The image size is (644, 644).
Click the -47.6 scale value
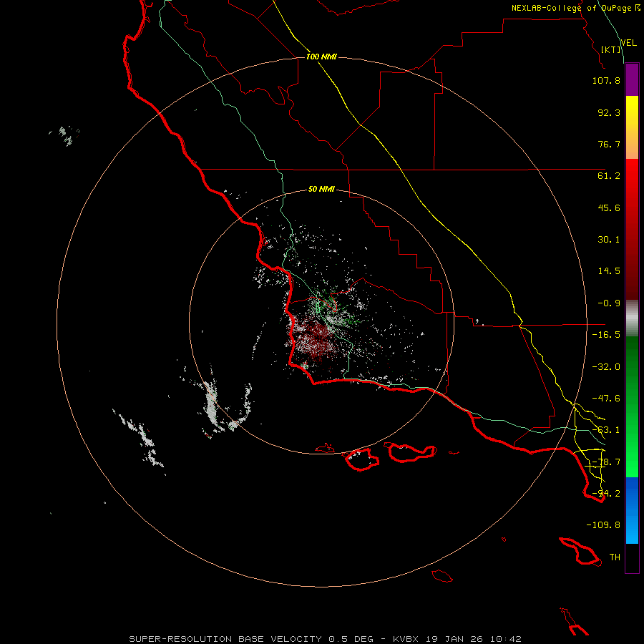(x=606, y=399)
